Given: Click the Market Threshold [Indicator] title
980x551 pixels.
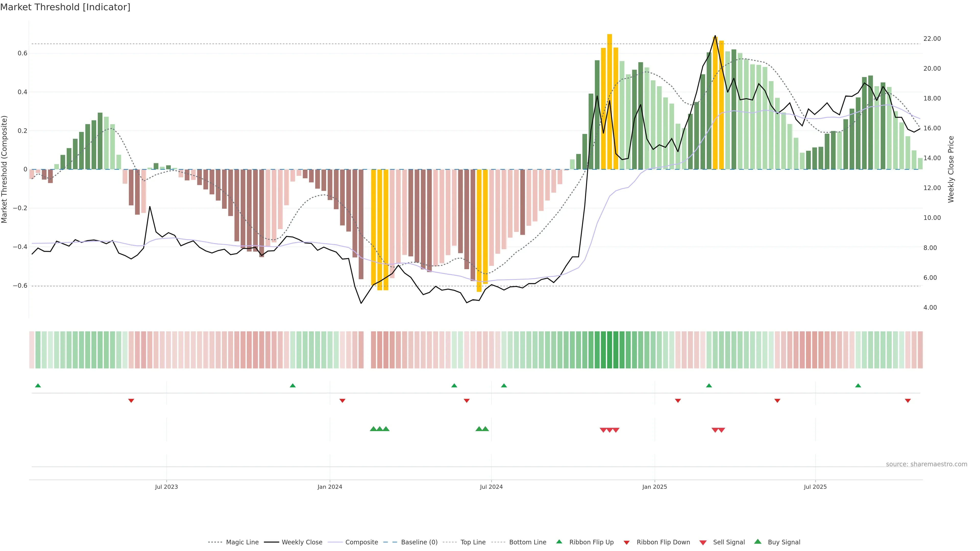Looking at the screenshot, I should (x=65, y=7).
